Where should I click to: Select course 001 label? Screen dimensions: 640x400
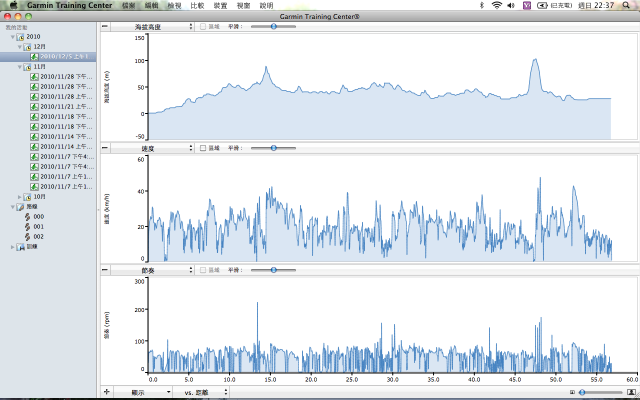39,227
